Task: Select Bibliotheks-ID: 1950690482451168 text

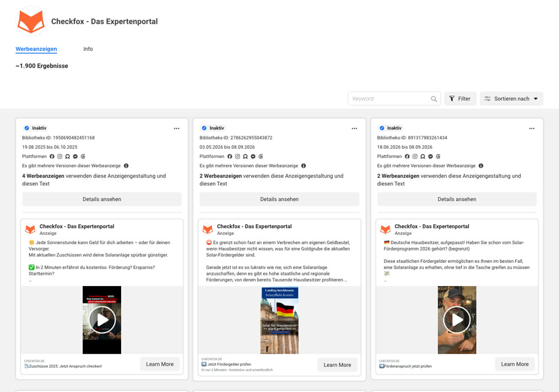Action: (x=58, y=137)
